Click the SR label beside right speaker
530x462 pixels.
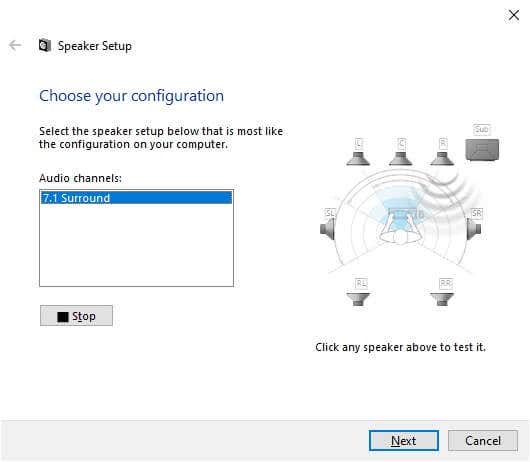pyautogui.click(x=477, y=213)
